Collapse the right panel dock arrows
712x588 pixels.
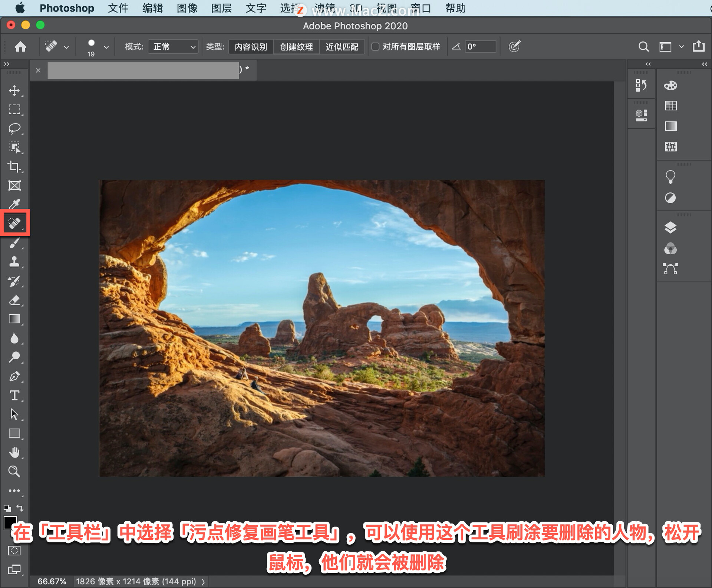[x=705, y=64]
